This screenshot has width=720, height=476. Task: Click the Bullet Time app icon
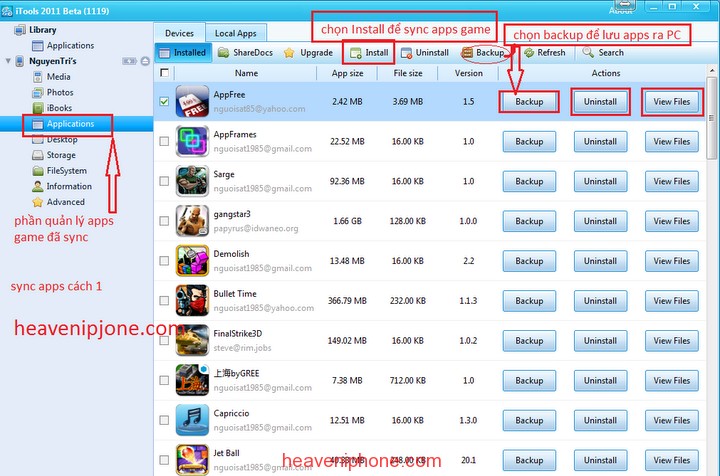192,301
